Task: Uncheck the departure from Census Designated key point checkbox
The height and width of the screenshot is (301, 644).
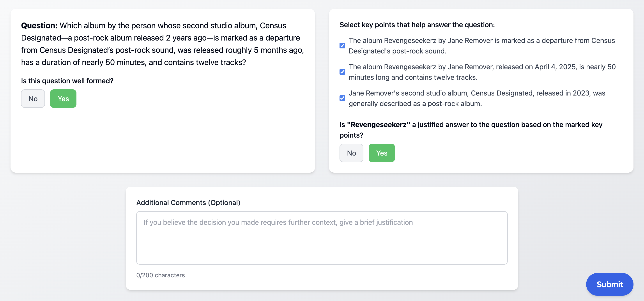Action: click(x=342, y=46)
